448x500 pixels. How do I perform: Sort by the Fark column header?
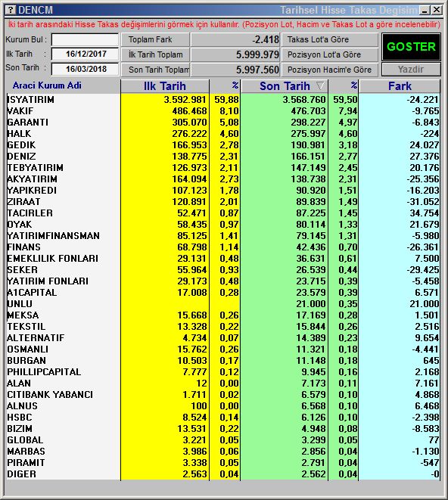tap(400, 86)
